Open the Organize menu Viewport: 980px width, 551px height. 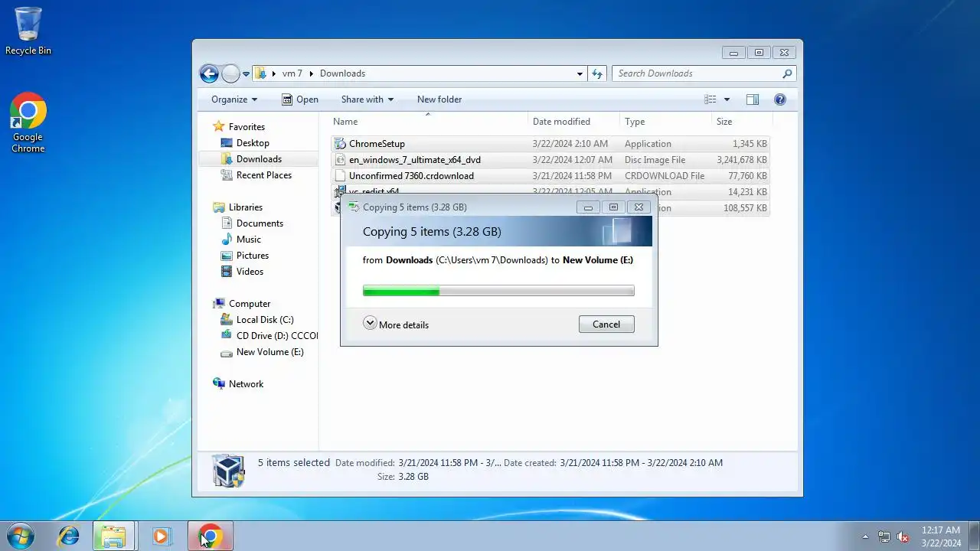coord(234,99)
